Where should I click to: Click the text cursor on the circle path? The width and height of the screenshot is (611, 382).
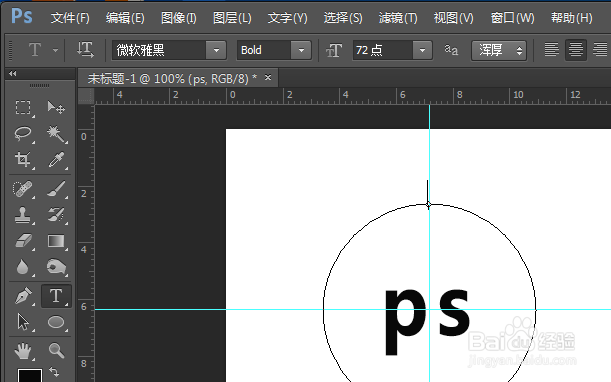[x=428, y=195]
